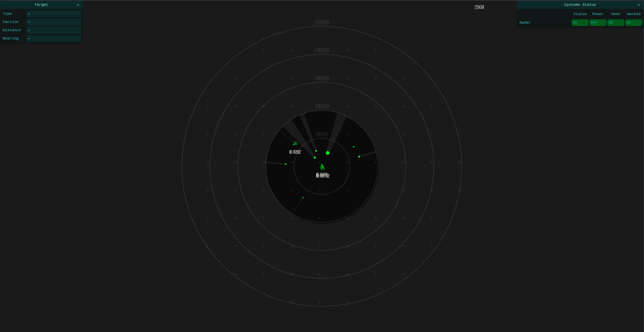Click the 5000M range ring label
The image size is (644, 332).
pos(321,134)
